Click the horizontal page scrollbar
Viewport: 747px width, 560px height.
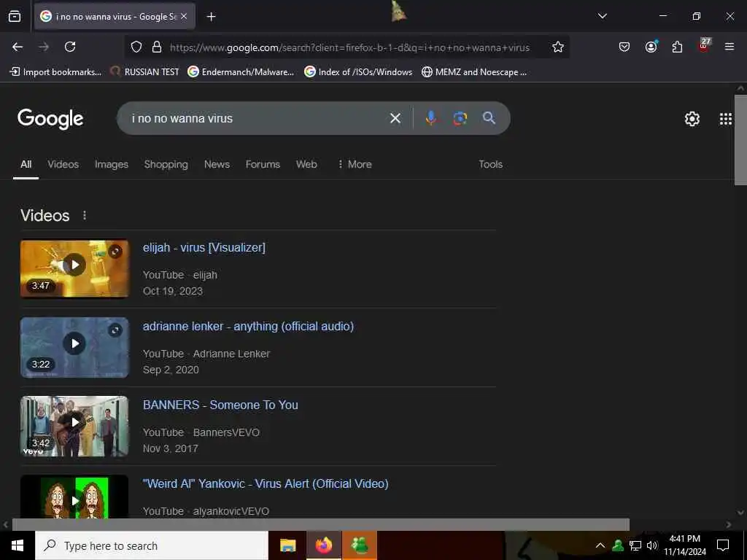coord(321,524)
